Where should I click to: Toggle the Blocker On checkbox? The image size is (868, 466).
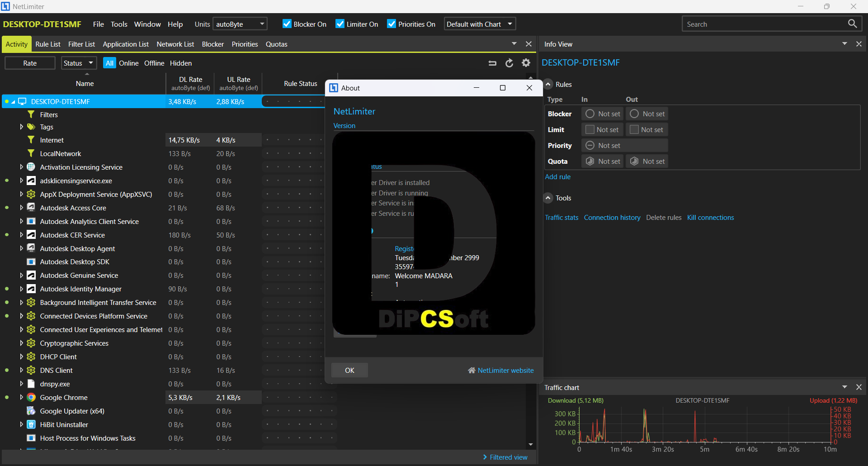click(x=287, y=24)
